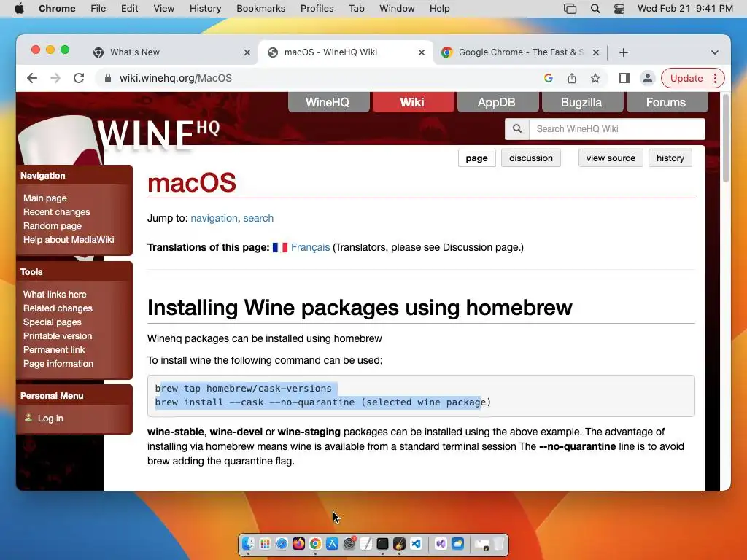
Task: Bookmark this page with the star icon
Action: point(595,78)
